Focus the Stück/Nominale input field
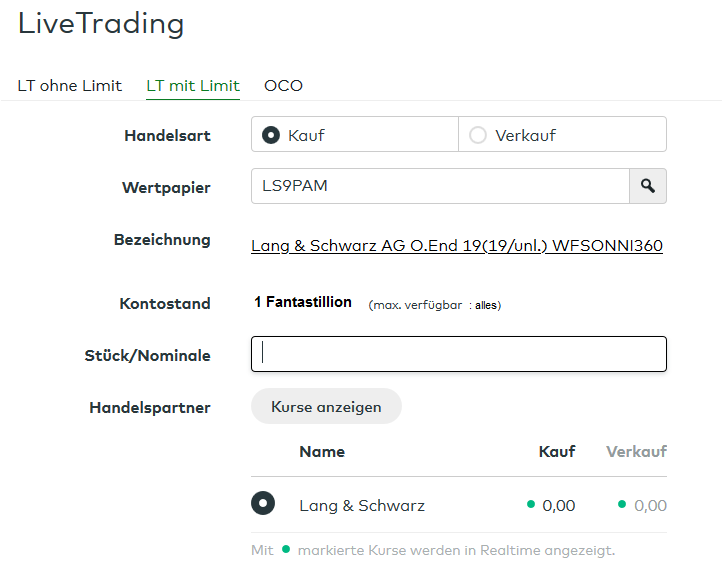 tap(458, 354)
